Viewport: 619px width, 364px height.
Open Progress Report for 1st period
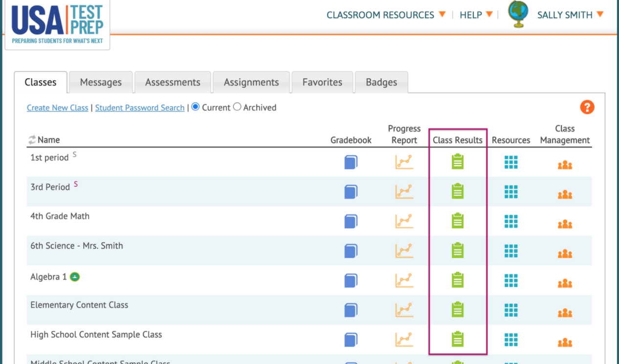click(404, 162)
